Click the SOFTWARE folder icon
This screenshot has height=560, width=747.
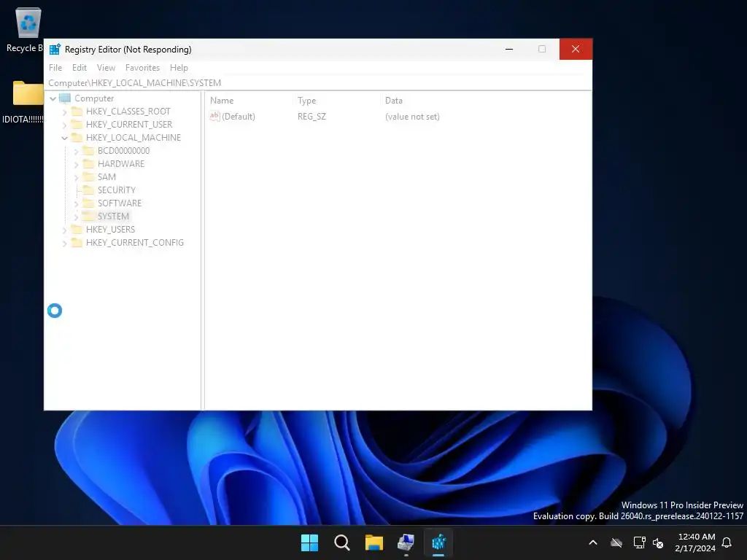(88, 203)
